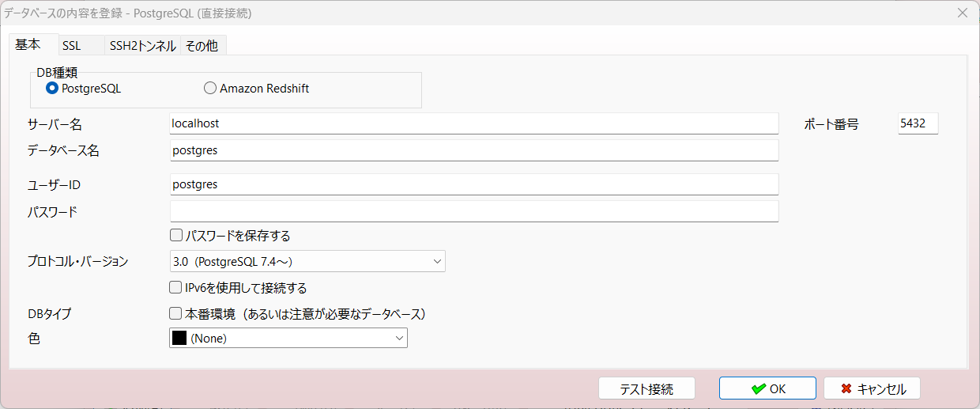The height and width of the screenshot is (409, 980).
Task: Click the ユーザーID label
Action: 55,185
